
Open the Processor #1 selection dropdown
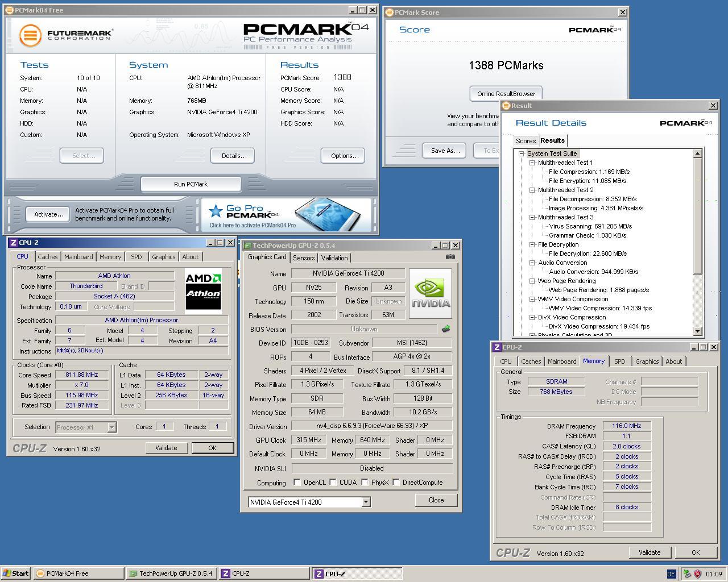click(111, 427)
